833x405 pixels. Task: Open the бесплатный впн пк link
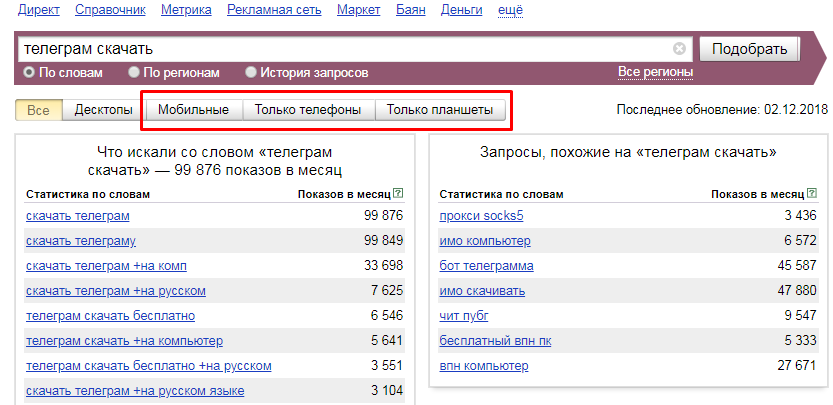pos(495,341)
